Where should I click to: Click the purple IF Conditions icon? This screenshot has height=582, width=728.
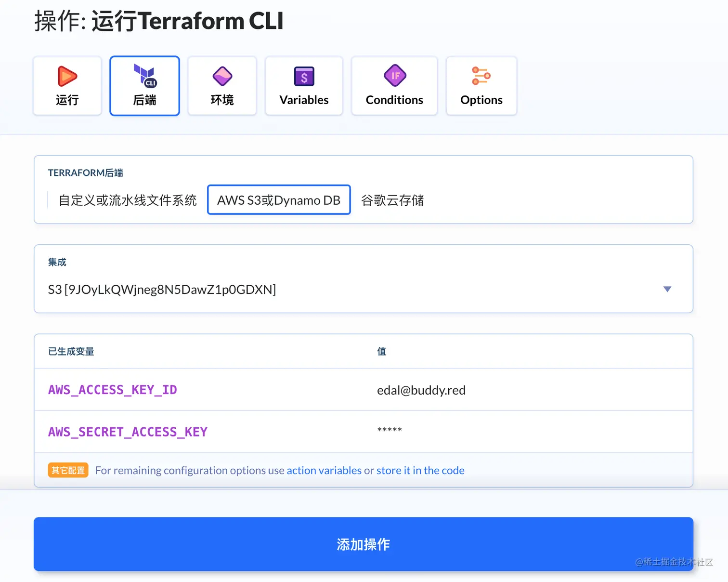(x=395, y=76)
